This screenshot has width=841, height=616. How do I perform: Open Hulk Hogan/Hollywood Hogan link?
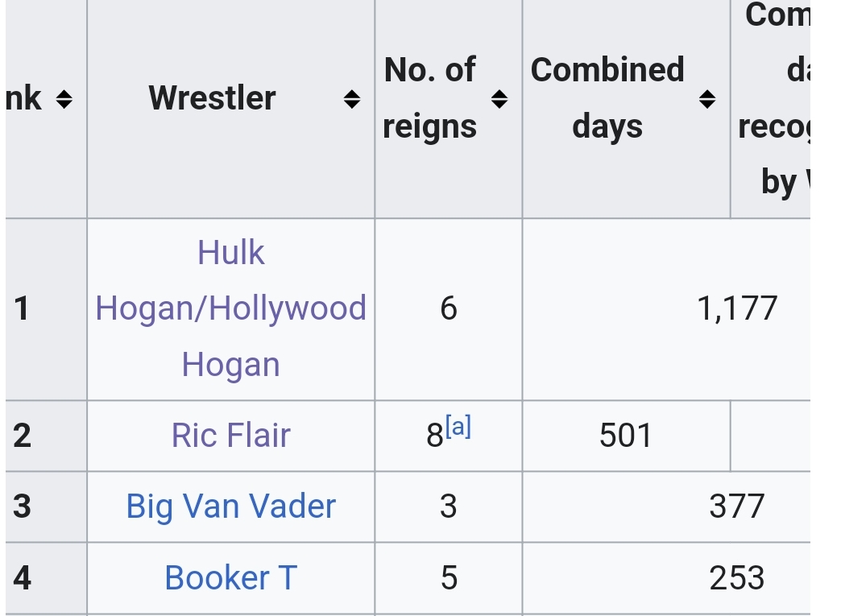[230, 308]
